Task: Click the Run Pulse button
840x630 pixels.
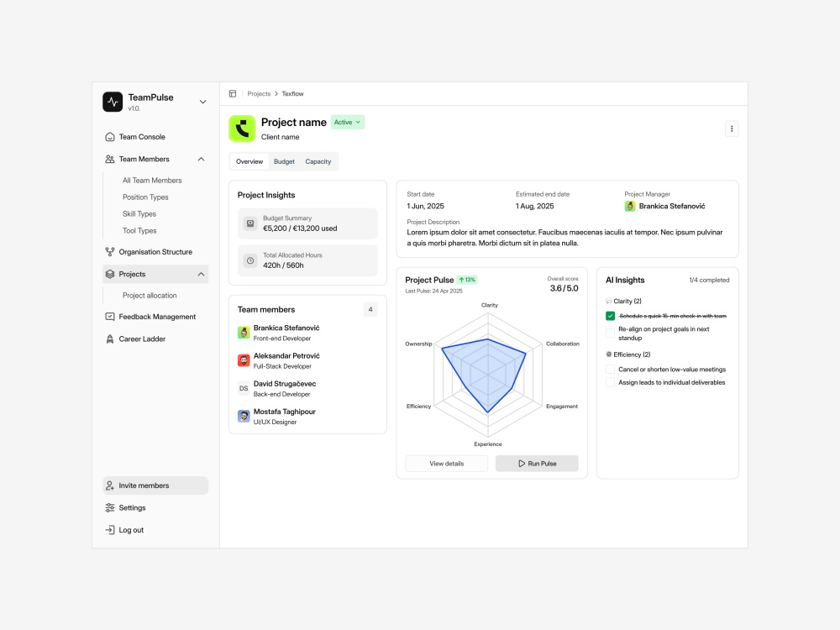Action: coord(537,464)
